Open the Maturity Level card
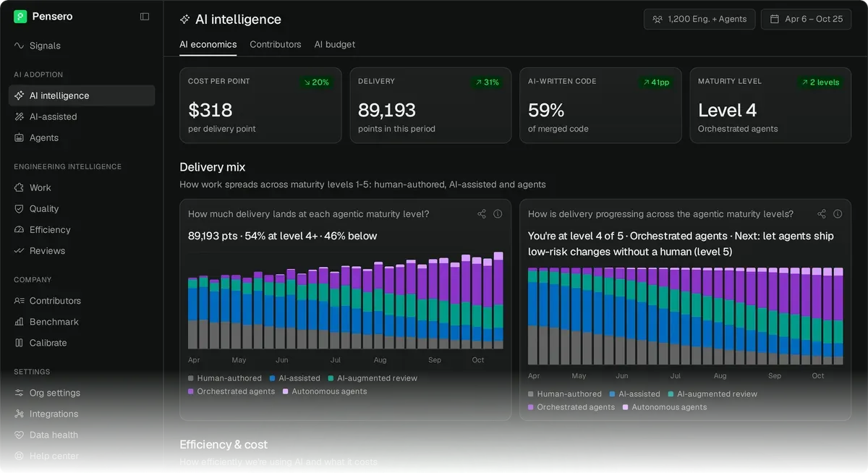The height and width of the screenshot is (473, 868). 770,106
